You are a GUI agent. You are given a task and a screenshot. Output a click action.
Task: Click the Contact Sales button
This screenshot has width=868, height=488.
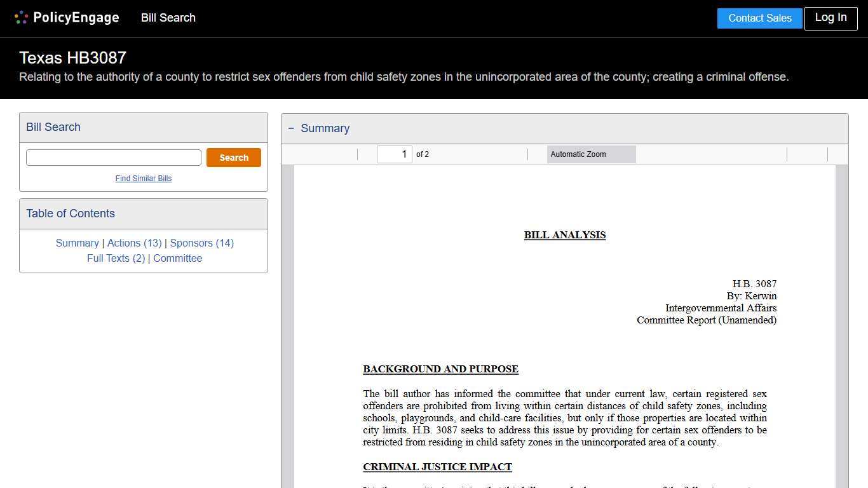[759, 18]
